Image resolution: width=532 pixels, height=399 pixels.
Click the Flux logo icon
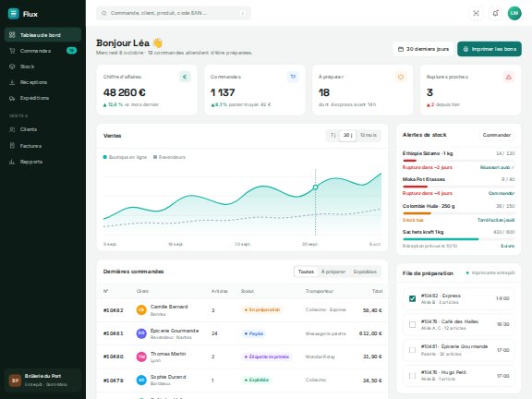(13, 14)
